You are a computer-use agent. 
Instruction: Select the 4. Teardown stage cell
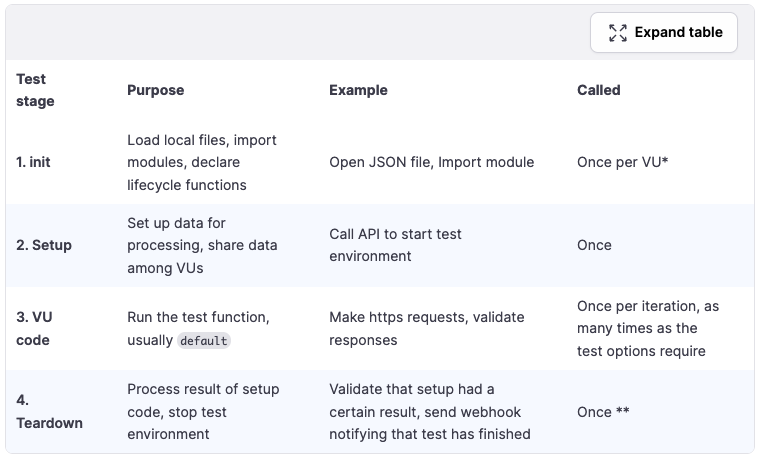point(48,411)
